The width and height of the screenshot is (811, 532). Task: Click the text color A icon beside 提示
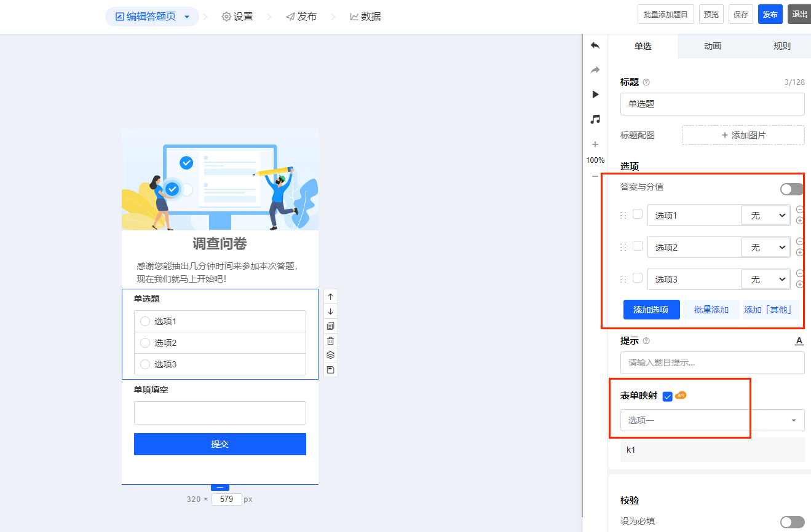pos(799,341)
